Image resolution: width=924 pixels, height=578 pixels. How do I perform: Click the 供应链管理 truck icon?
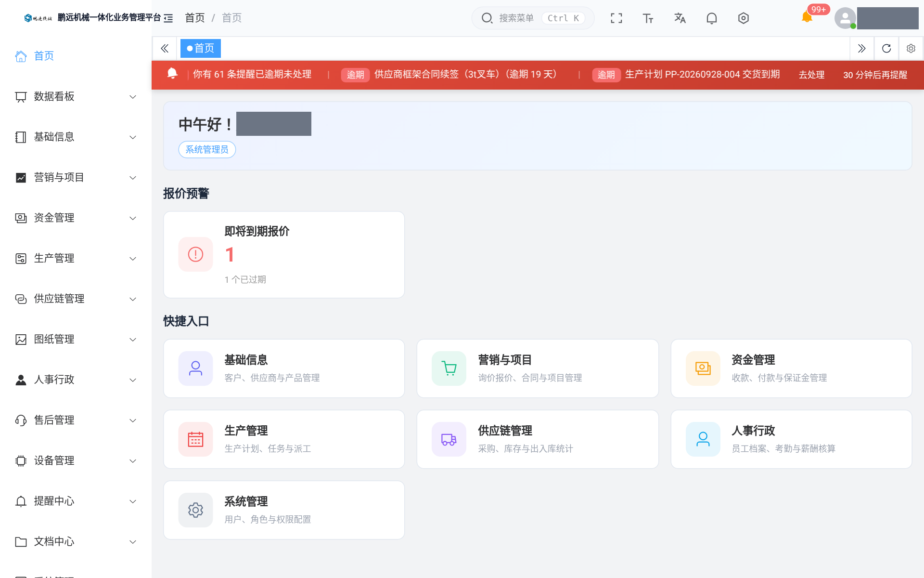tap(449, 439)
